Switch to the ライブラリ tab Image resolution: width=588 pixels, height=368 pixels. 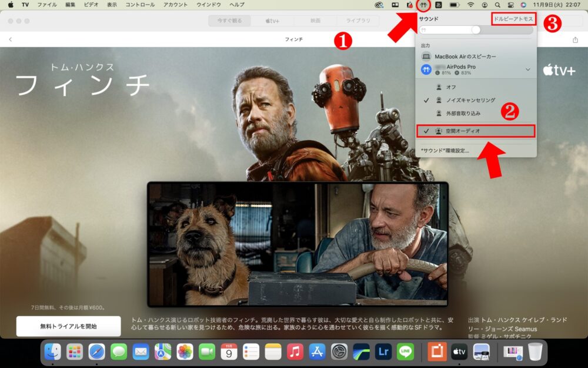(x=358, y=21)
